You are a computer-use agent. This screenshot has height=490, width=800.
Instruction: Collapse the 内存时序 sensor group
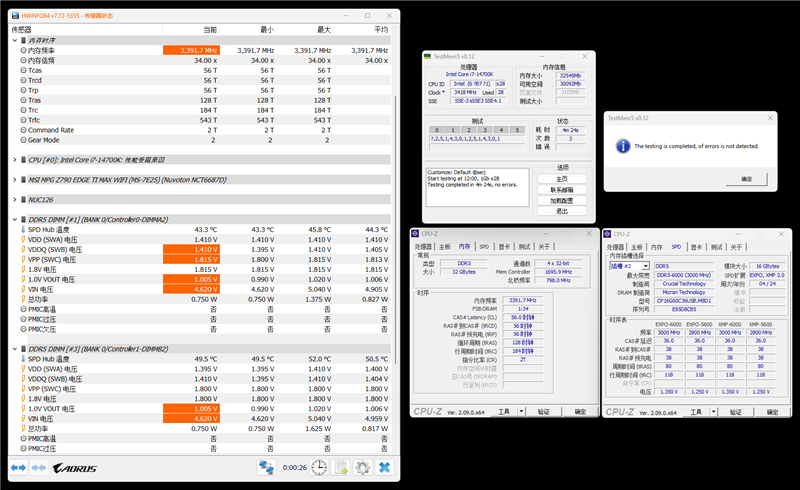tap(15, 40)
